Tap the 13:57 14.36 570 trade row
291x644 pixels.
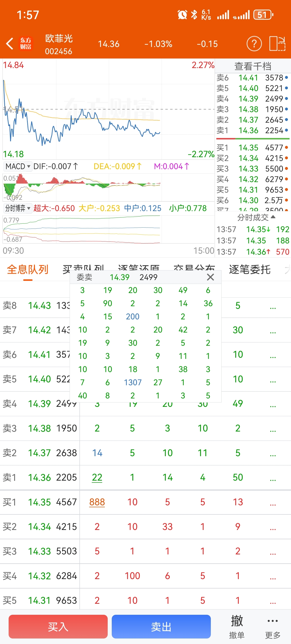click(x=252, y=252)
